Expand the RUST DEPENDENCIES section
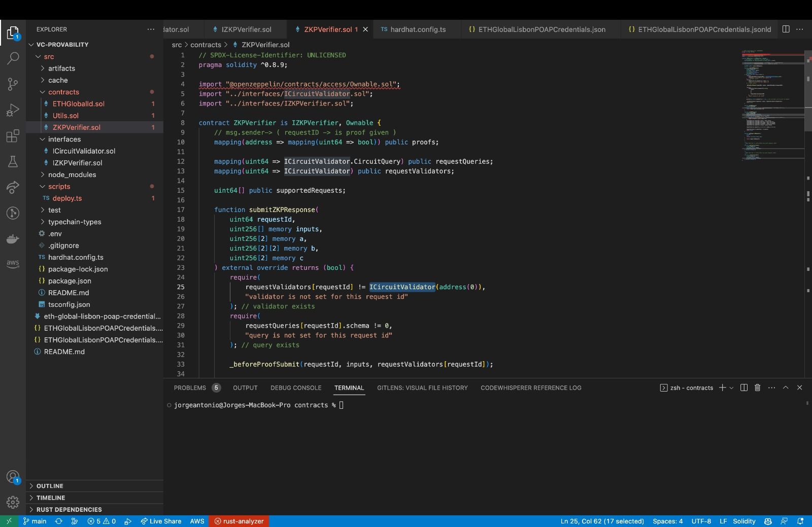 (95, 509)
